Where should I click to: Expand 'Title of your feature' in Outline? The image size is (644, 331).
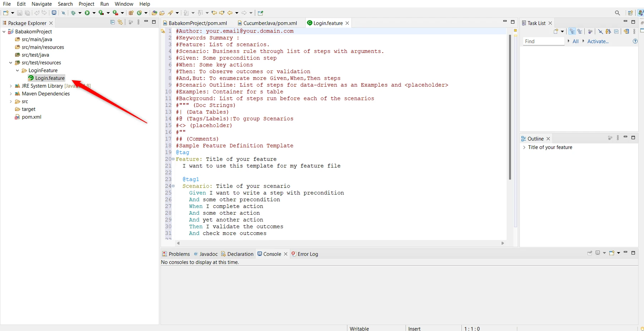click(x=524, y=147)
